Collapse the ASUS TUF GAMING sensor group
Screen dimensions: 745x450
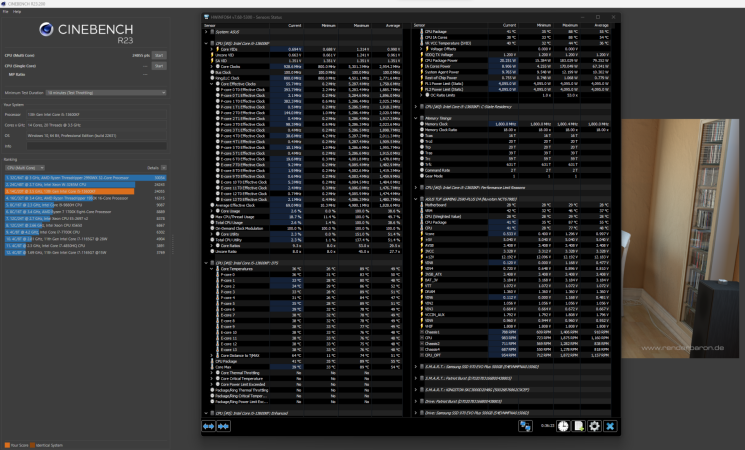pos(416,199)
